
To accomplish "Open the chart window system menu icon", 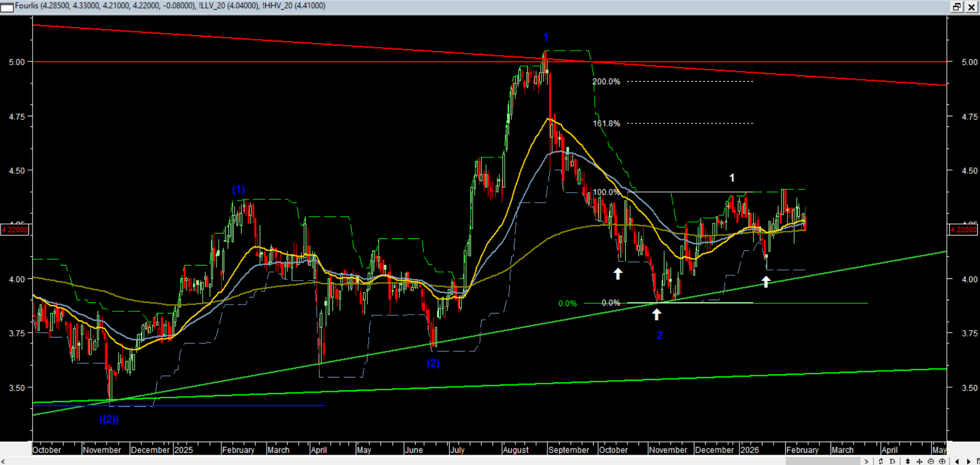I will click(x=7, y=7).
